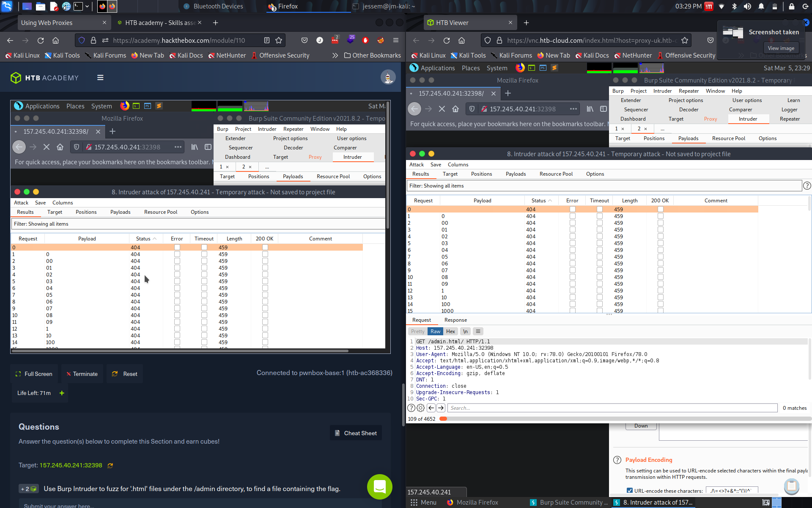Open the Columns menu in attack window
812x508 pixels.
point(458,165)
